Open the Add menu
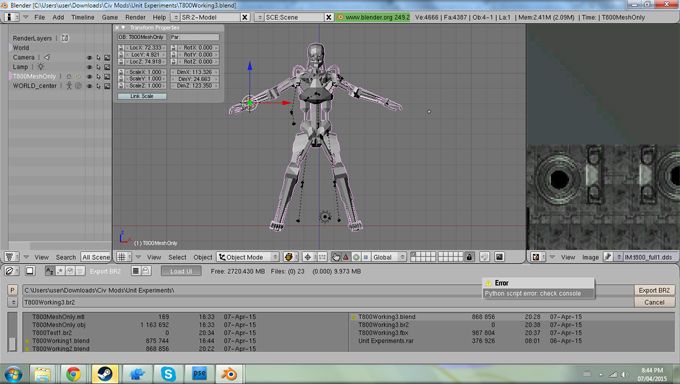The height and width of the screenshot is (384, 680). coord(58,17)
